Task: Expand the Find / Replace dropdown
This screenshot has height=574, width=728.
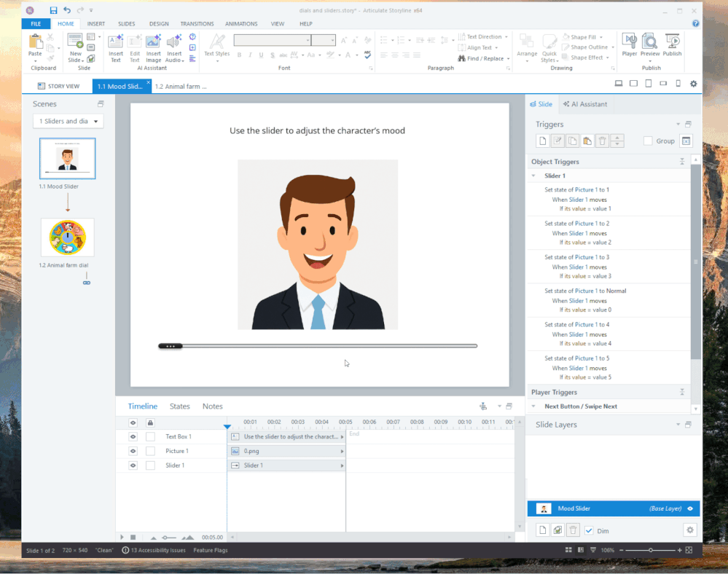Action: 509,58
